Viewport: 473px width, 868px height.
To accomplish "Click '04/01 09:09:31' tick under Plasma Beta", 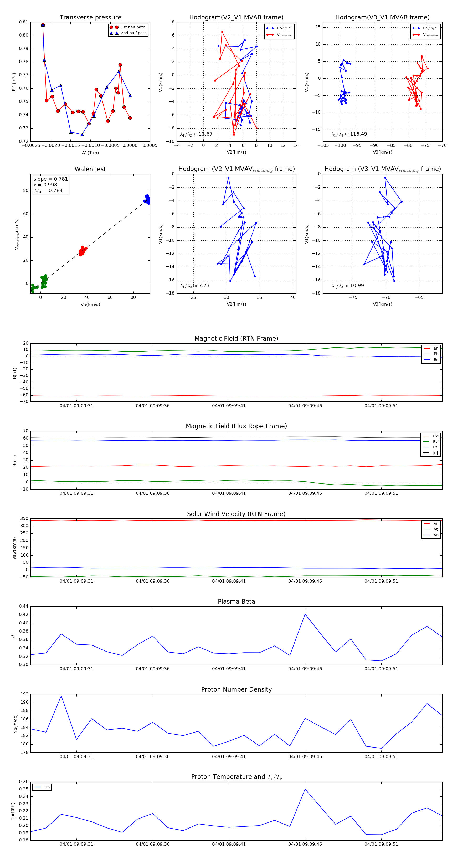I will 76,669.
